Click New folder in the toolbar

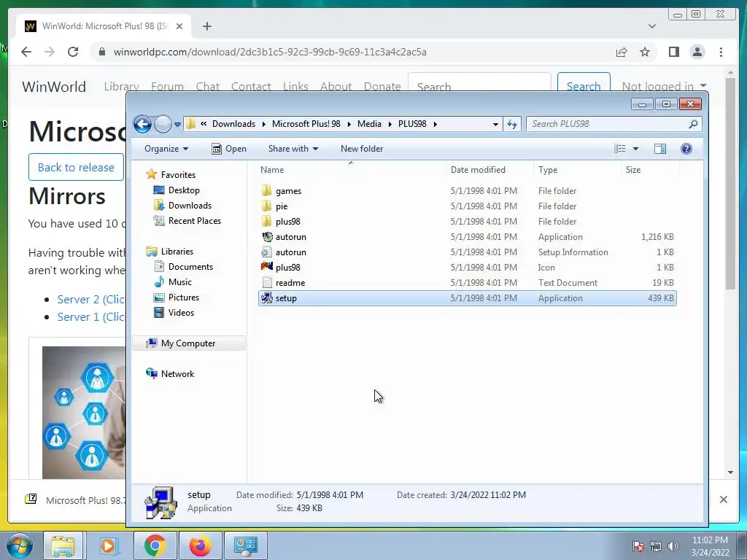click(x=362, y=149)
